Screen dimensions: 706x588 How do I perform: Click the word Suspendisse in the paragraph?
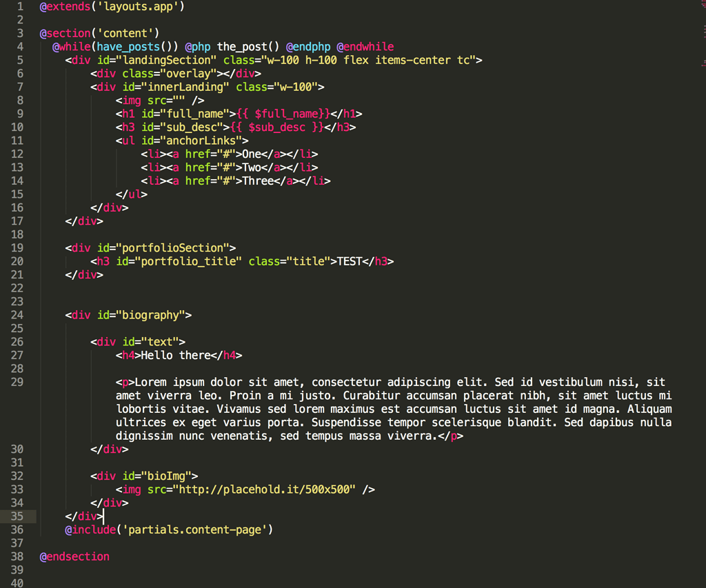(346, 423)
